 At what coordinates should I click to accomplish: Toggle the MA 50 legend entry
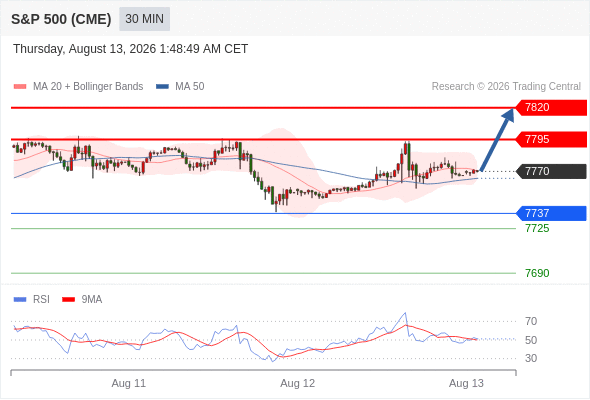(x=180, y=87)
